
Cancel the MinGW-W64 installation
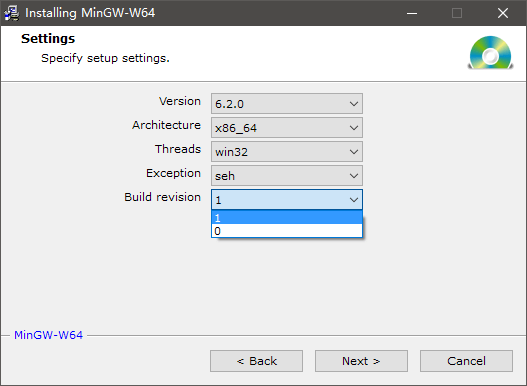[x=466, y=361]
